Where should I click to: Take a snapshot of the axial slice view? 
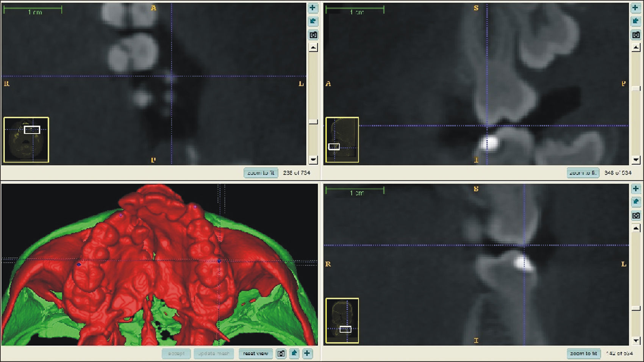point(313,35)
